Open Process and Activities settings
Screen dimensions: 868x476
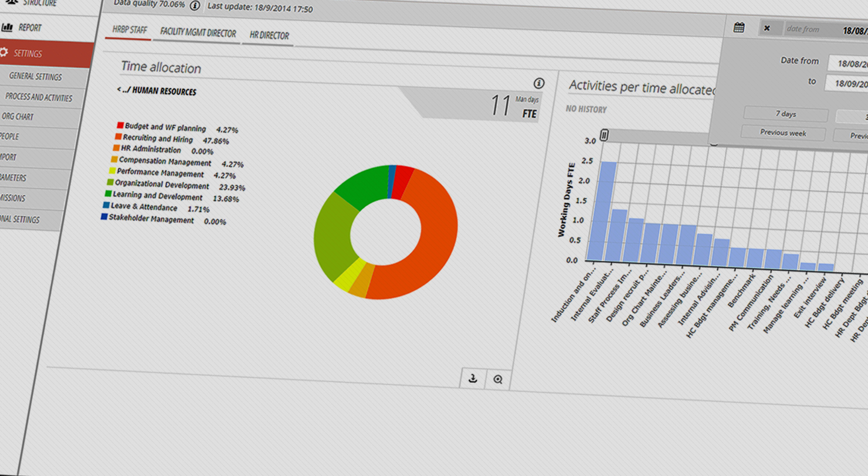click(39, 97)
